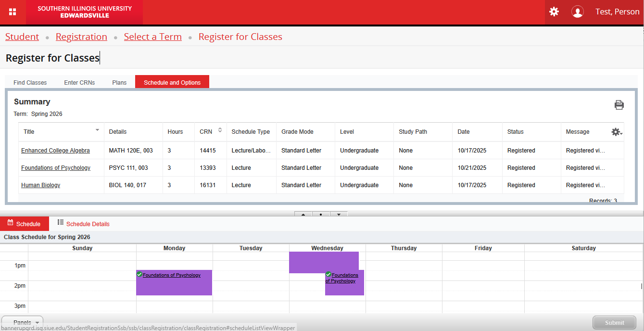Switch to the Enter CRNs tab
The width and height of the screenshot is (644, 331).
click(x=79, y=82)
